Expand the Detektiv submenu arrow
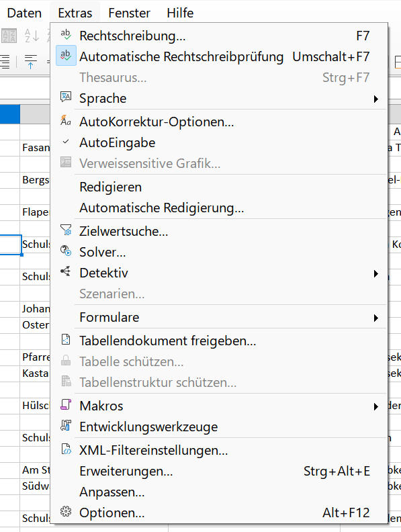Screen dimensions: 401x532 point(375,274)
